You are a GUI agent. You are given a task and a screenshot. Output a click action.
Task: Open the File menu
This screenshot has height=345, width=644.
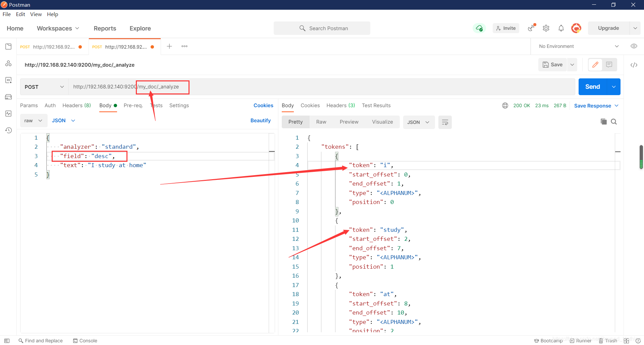pyautogui.click(x=7, y=14)
